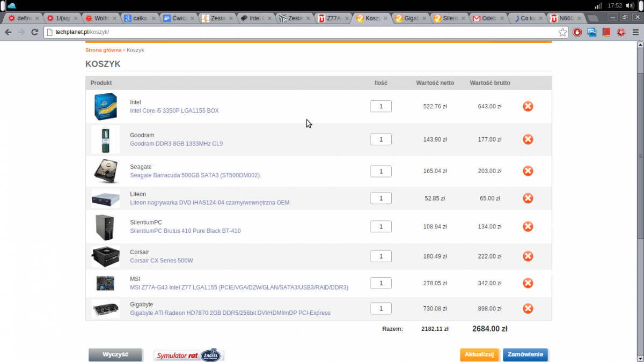This screenshot has height=362, width=644.
Task: Open the Z77A tab
Action: [333, 18]
